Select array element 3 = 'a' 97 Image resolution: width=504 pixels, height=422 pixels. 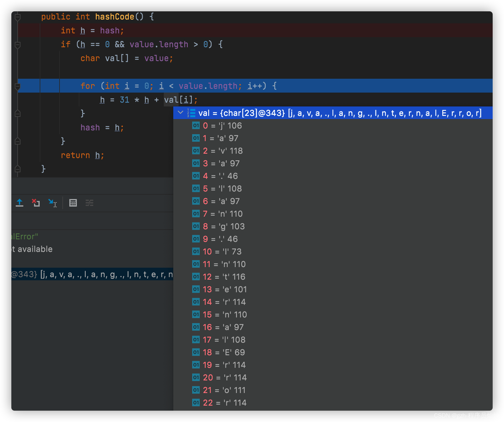[x=333, y=163]
